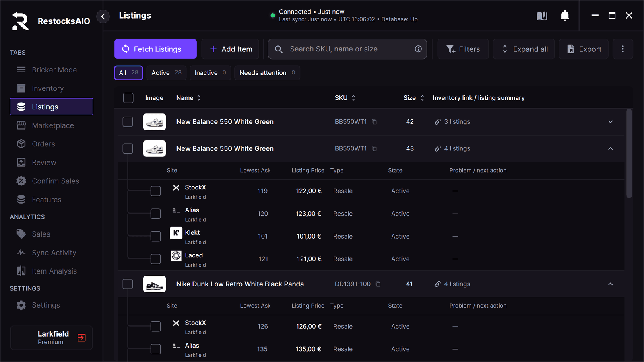Screen dimensions: 644x362
Task: Open the Inventory tab in sidebar
Action: click(52, 88)
